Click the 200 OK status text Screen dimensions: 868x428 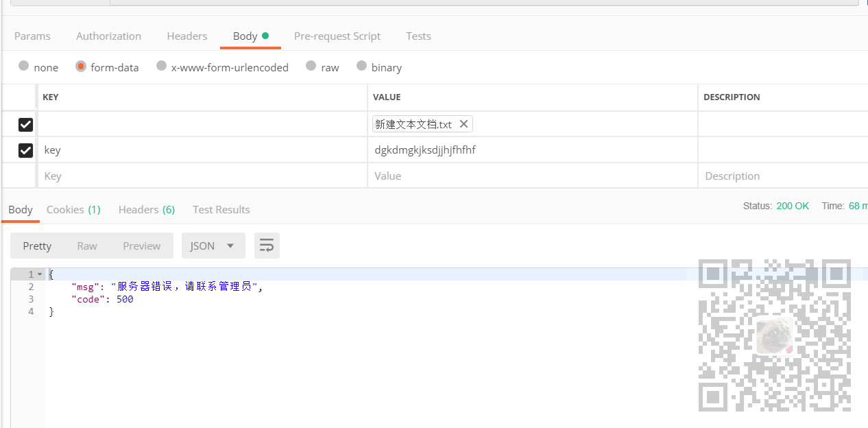(x=793, y=206)
